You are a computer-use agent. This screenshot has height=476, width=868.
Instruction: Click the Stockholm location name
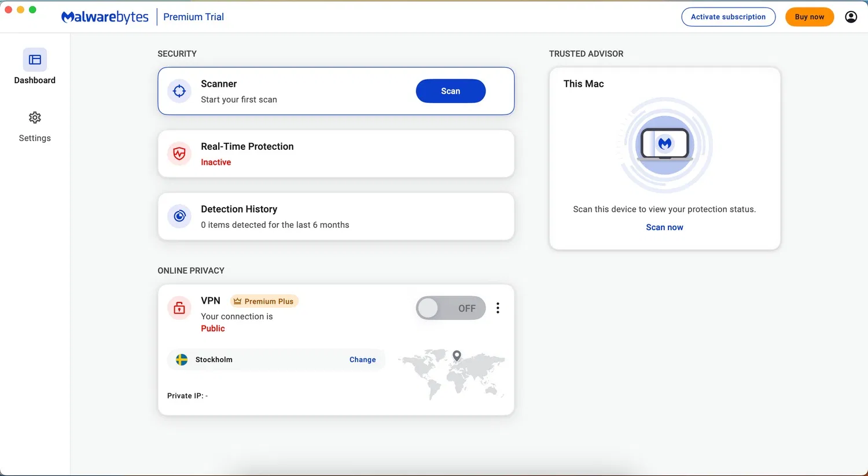coord(214,360)
